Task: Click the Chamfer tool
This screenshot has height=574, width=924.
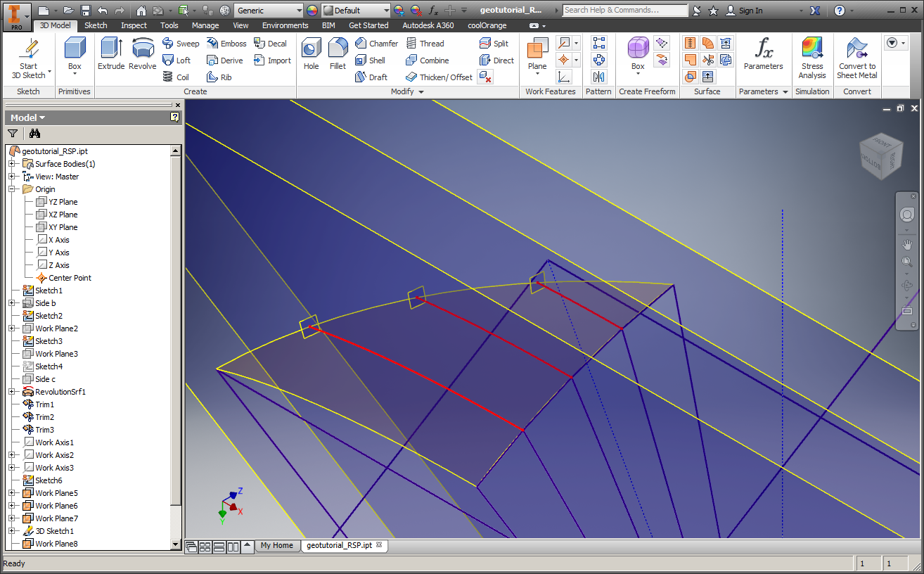Action: click(377, 44)
